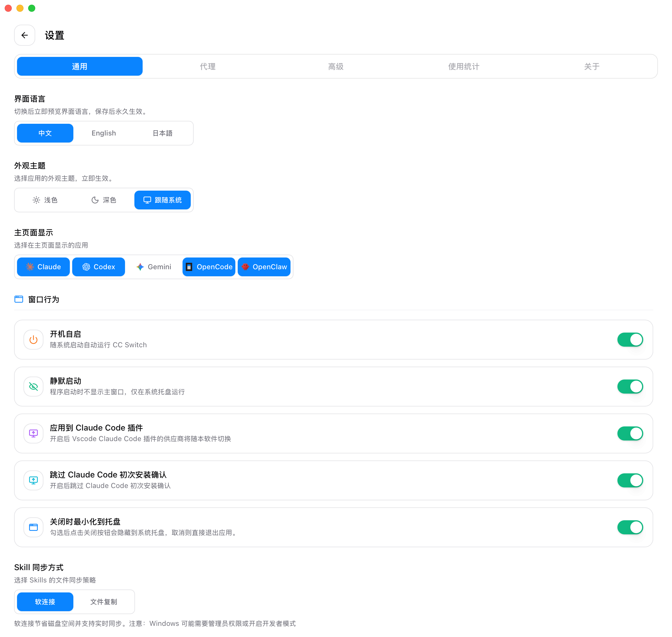The height and width of the screenshot is (637, 672).
Task: Click the back arrow button
Action: (x=24, y=35)
